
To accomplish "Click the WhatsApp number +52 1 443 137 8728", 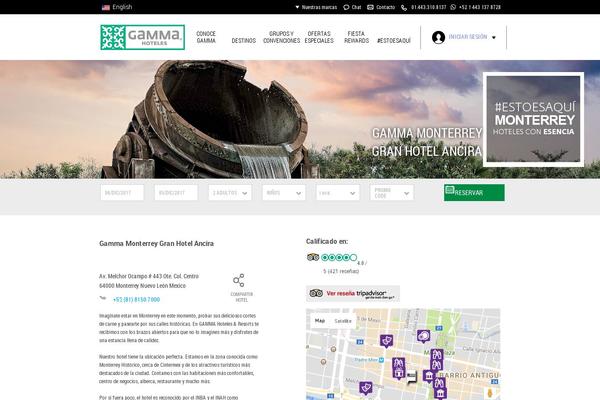I will [x=480, y=7].
